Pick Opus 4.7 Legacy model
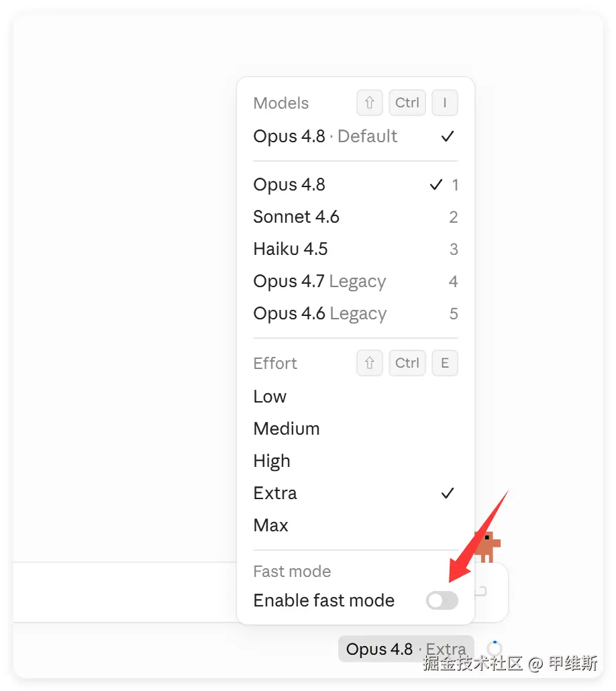Viewport: 616px width, 691px height. coord(356,281)
